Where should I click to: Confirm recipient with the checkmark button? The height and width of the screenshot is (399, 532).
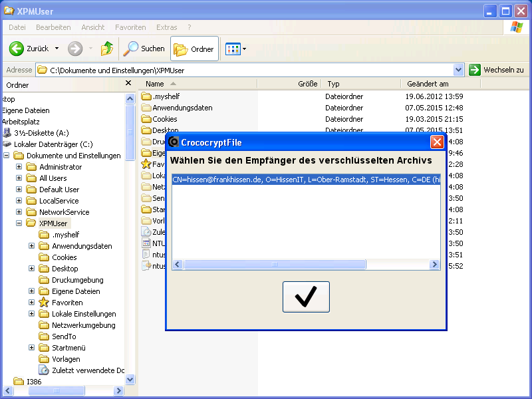(x=306, y=297)
